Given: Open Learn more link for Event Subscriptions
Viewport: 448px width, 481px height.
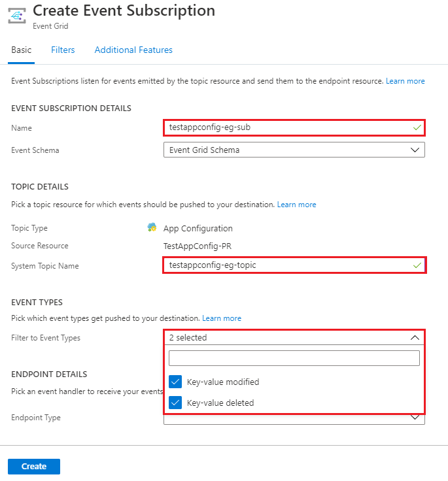Looking at the screenshot, I should [x=405, y=81].
